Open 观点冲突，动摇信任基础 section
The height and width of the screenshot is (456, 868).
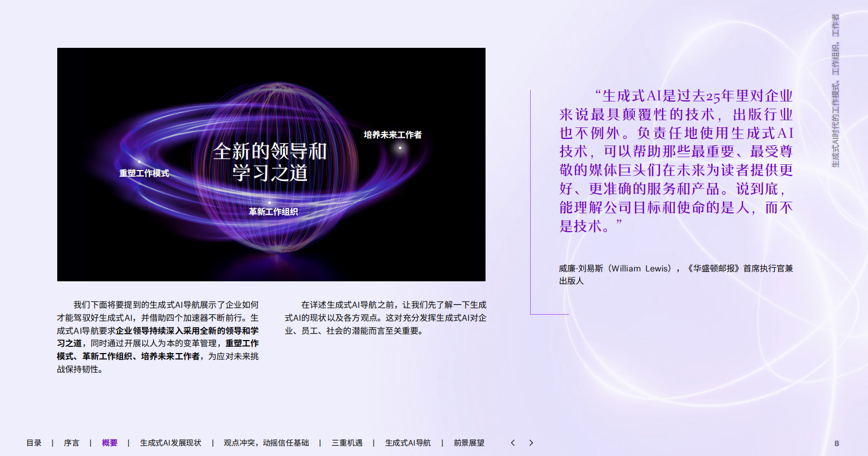click(x=266, y=443)
